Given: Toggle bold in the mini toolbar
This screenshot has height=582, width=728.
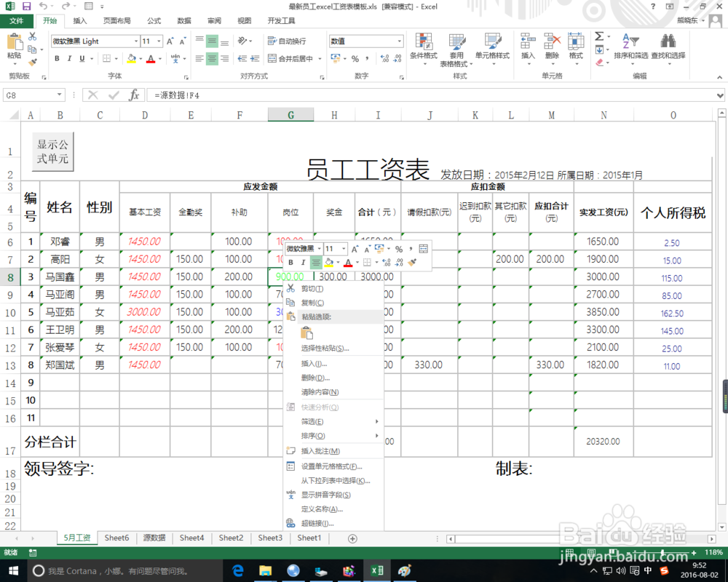Looking at the screenshot, I should [290, 261].
